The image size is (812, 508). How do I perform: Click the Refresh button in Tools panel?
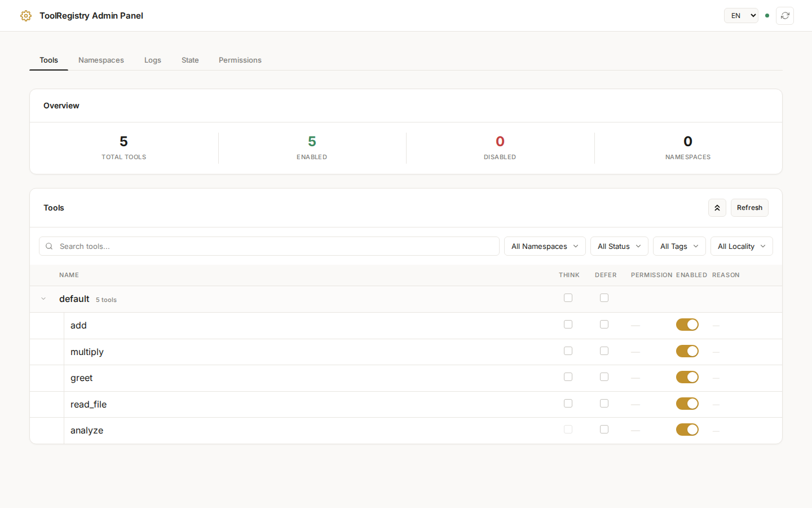(749, 208)
